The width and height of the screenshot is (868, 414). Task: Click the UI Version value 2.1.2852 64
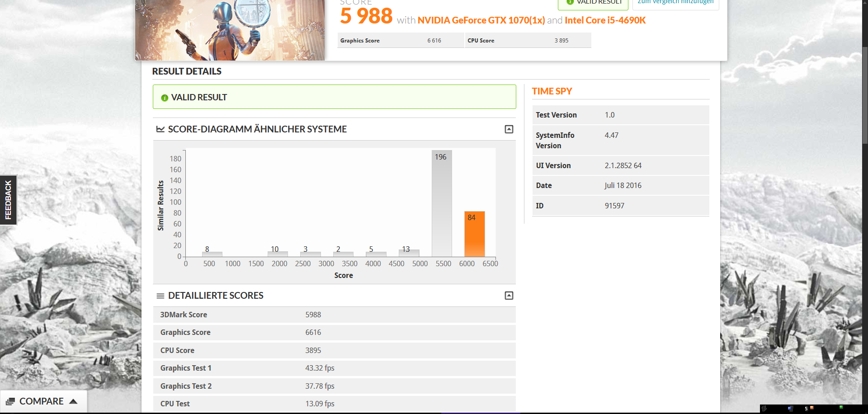[623, 165]
